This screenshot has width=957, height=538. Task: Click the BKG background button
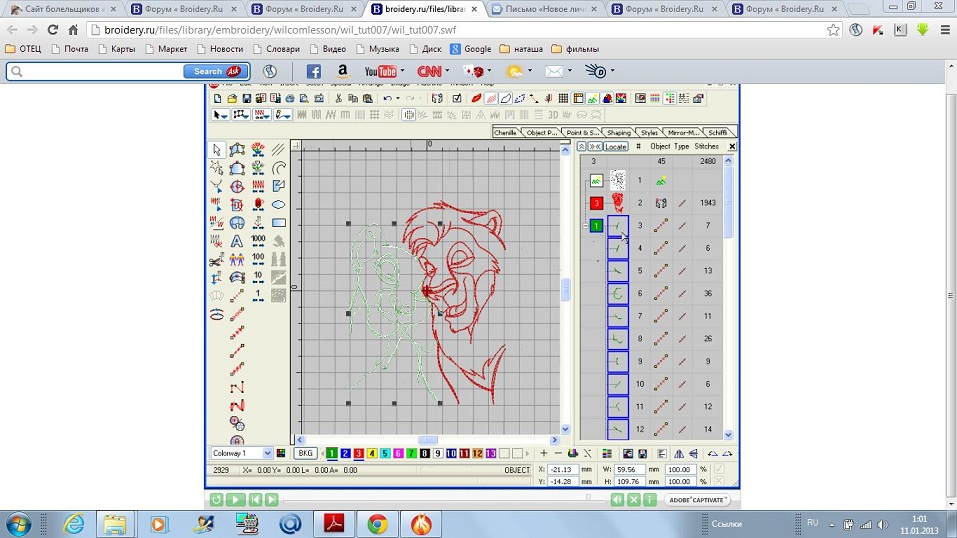pyautogui.click(x=305, y=453)
